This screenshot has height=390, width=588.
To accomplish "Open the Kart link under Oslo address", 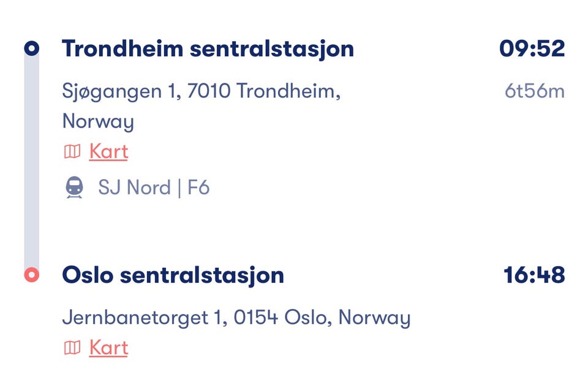I will (x=108, y=347).
